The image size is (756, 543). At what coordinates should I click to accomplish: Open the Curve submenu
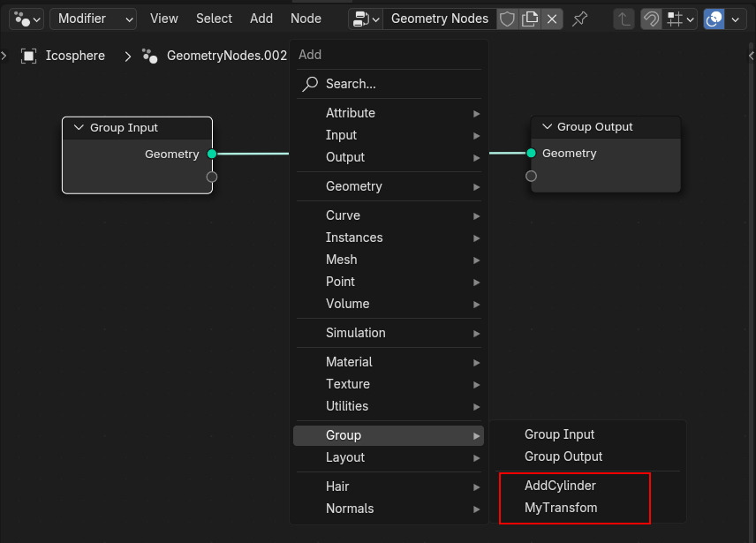(x=389, y=215)
